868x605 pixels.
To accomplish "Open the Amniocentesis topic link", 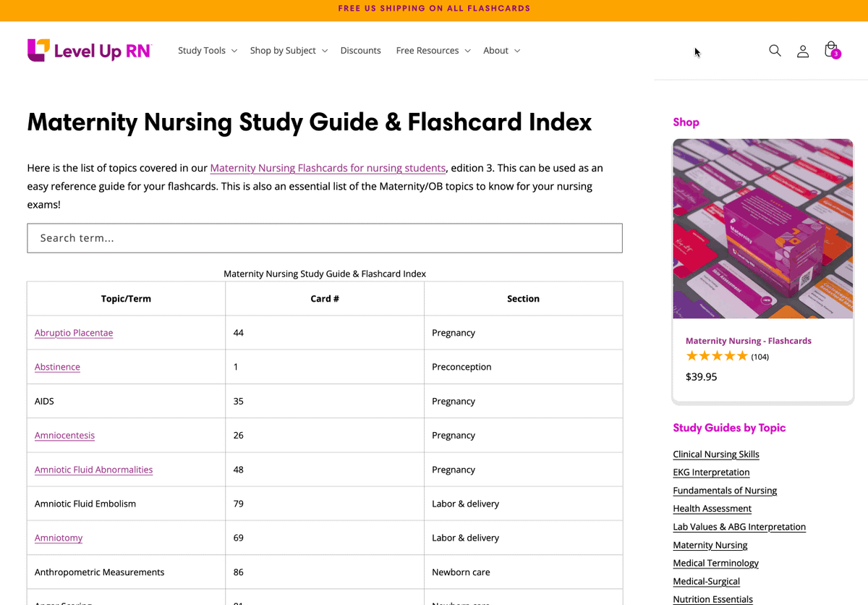I will coord(64,435).
